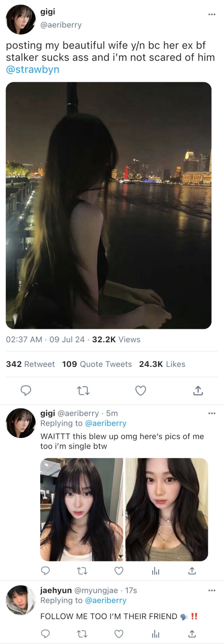View the 342 Retweets list
The height and width of the screenshot is (644, 224).
click(x=30, y=364)
